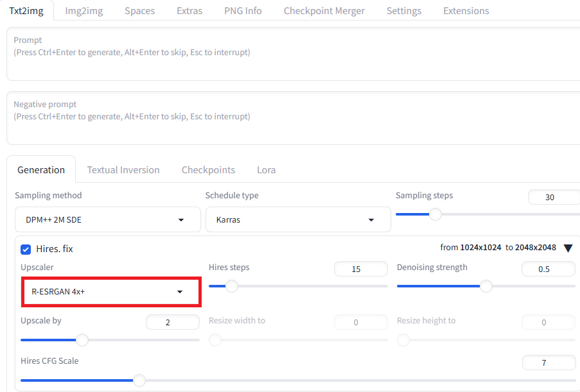This screenshot has width=580, height=392.
Task: Open the Sampling method dropdown
Action: click(x=108, y=219)
